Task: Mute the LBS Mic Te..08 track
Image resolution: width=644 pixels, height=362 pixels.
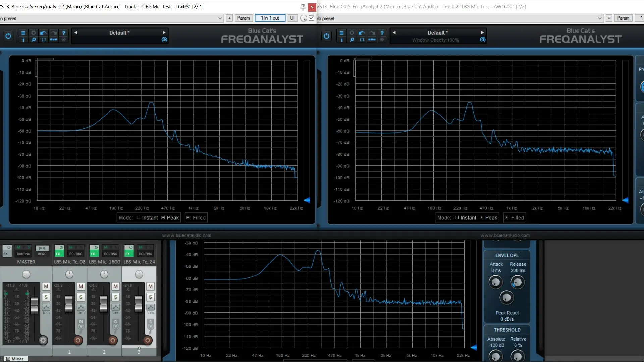Action: [81, 286]
